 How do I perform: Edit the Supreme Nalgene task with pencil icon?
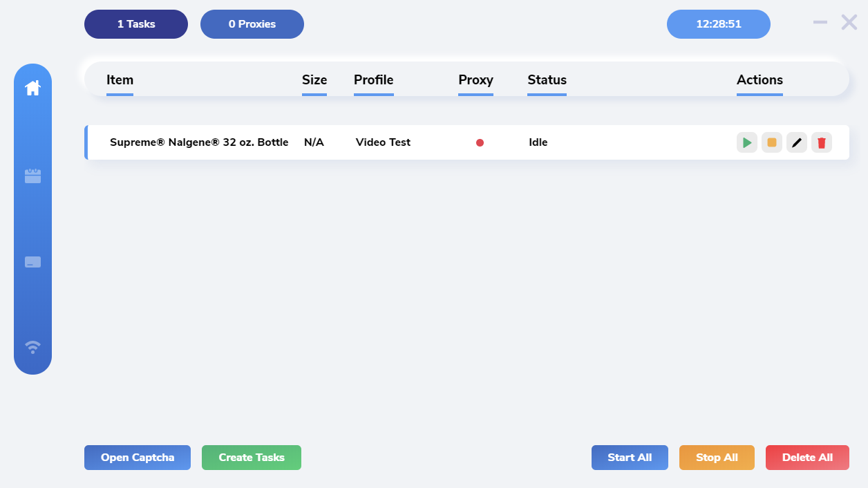pos(797,142)
